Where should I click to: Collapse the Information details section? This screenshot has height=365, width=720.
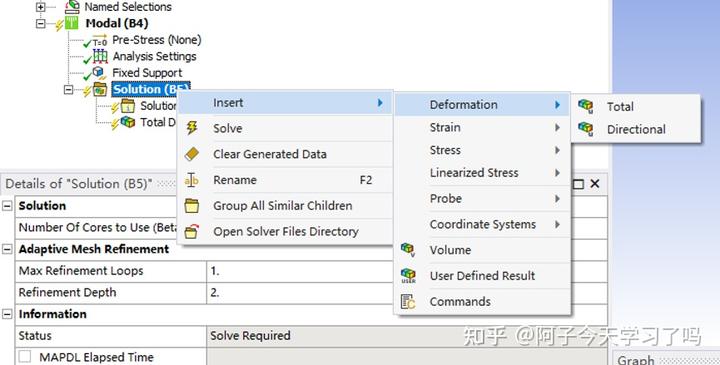[x=7, y=314]
